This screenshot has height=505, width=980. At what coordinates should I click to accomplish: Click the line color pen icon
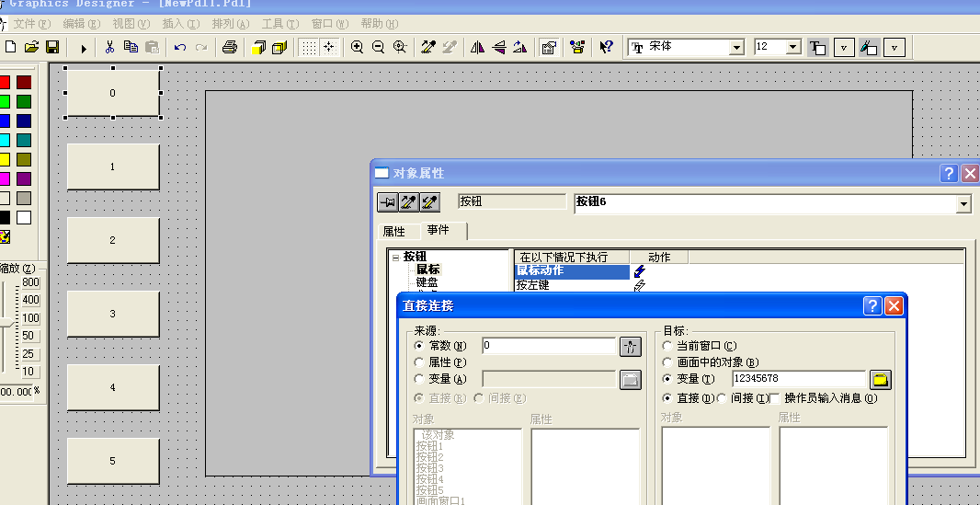pyautogui.click(x=869, y=48)
